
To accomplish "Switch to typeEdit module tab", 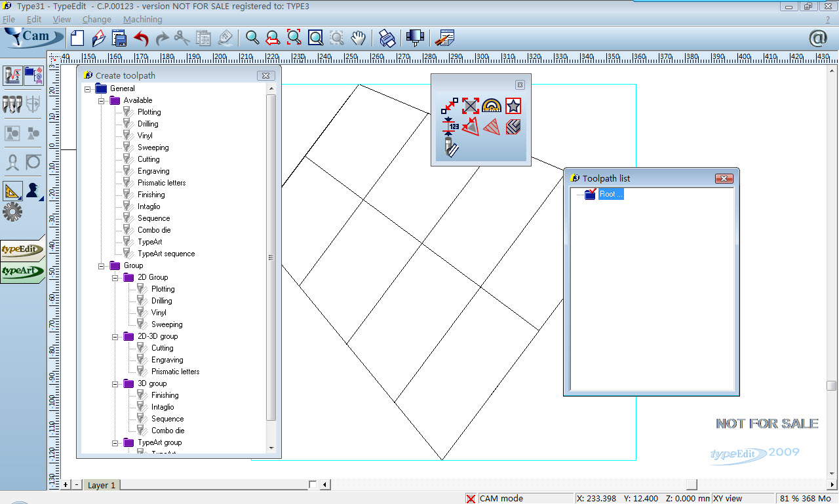I will (x=22, y=250).
